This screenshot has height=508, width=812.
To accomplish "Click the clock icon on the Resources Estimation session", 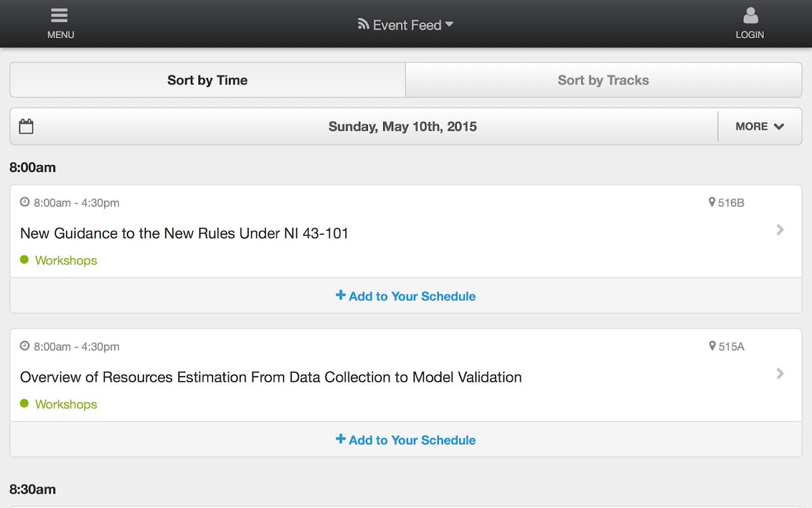I will (25, 346).
